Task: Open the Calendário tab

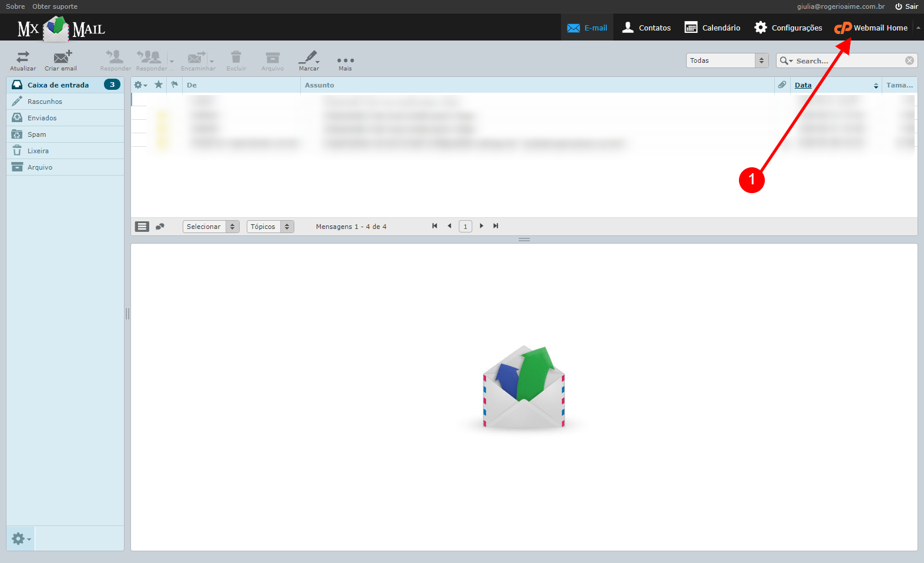Action: (x=713, y=28)
